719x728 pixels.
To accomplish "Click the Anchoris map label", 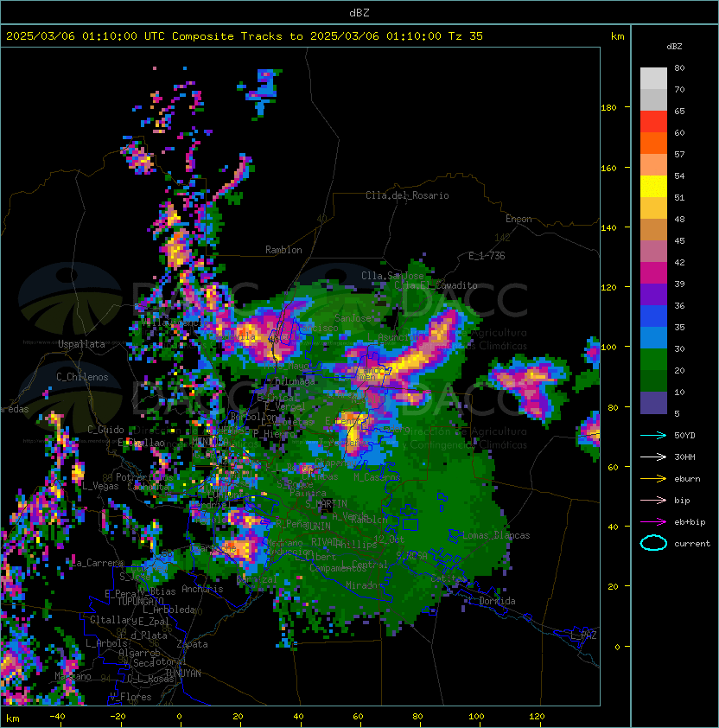I will 202,589.
